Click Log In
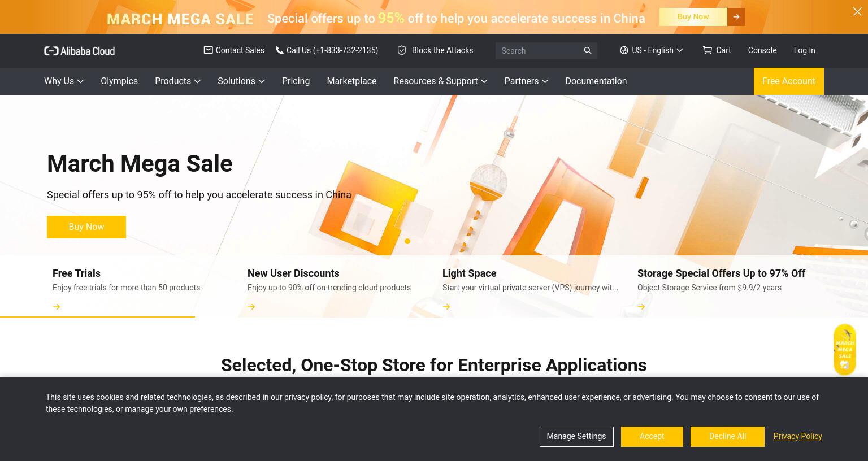This screenshot has width=868, height=461. pyautogui.click(x=804, y=50)
